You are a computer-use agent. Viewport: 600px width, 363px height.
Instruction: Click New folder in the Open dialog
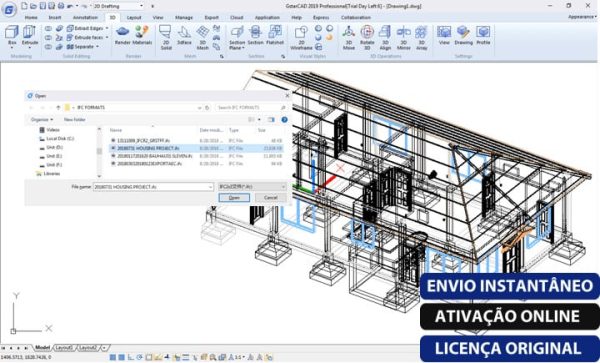pyautogui.click(x=75, y=120)
